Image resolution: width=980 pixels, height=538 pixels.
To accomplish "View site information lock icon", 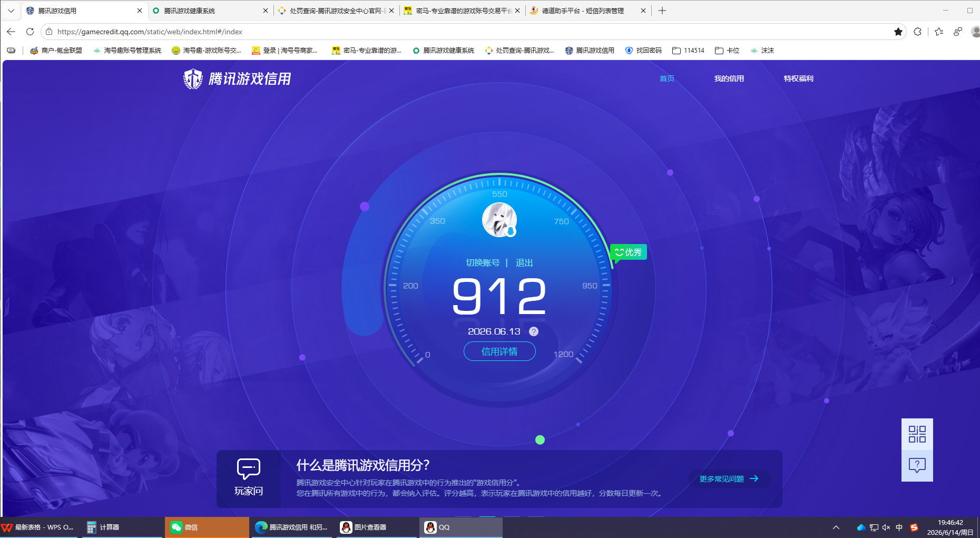I will click(x=49, y=32).
